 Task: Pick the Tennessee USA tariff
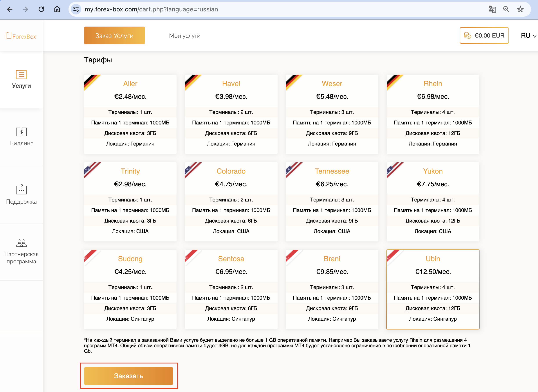coord(332,202)
